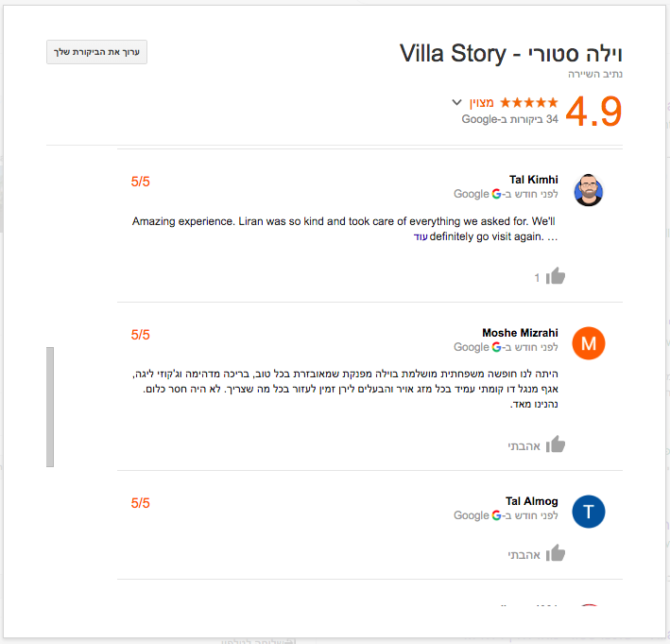Click the reviews list scrollbar thumb
Screen dimensions: 670x644
click(50, 407)
